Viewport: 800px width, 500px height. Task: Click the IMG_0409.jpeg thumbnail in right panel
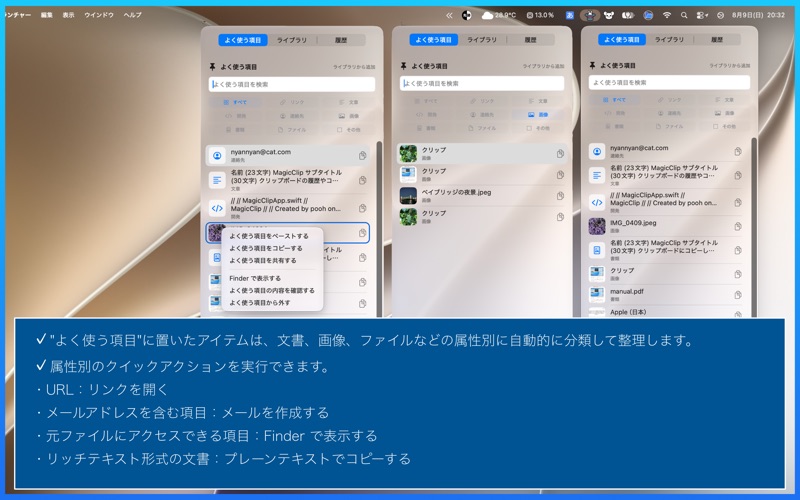597,226
